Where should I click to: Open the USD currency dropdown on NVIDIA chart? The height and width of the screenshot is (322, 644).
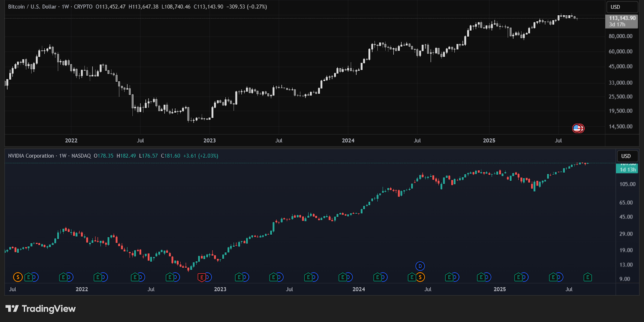(627, 156)
